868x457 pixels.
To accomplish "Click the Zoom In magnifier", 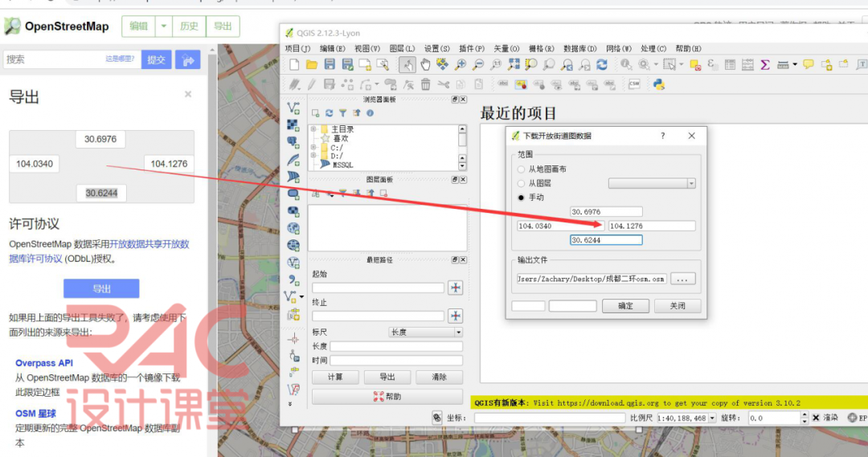I will [x=460, y=65].
